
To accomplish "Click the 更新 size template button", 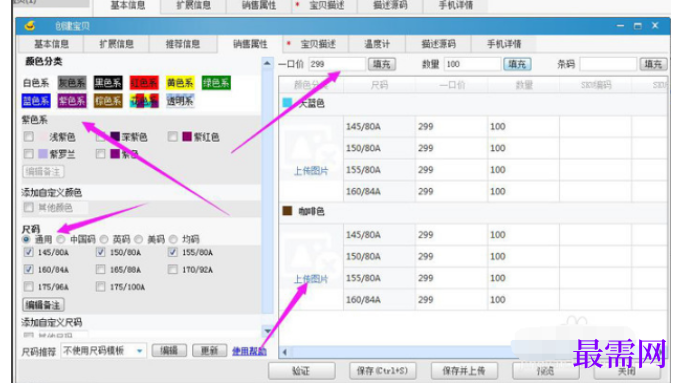I will (209, 350).
